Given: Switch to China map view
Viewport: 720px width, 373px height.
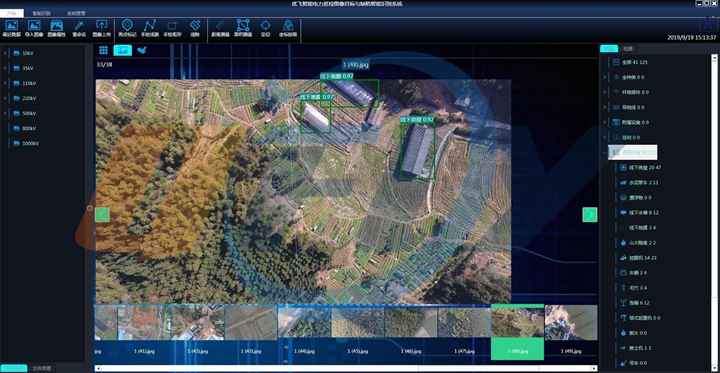Looking at the screenshot, I should 141,50.
